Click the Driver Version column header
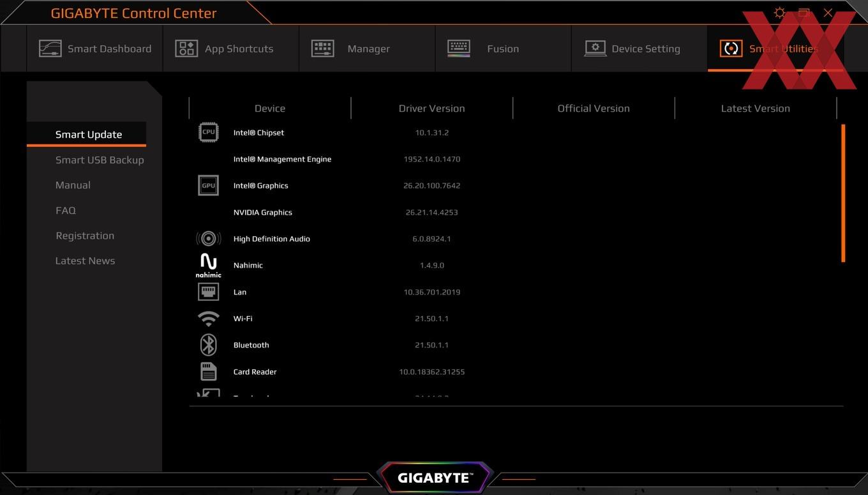 [431, 109]
